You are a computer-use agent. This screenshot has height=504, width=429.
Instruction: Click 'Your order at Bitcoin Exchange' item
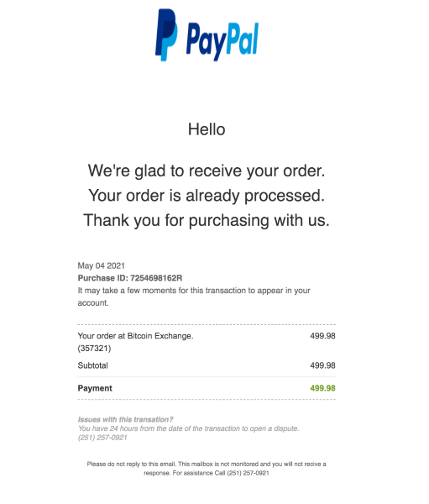pyautogui.click(x=135, y=336)
